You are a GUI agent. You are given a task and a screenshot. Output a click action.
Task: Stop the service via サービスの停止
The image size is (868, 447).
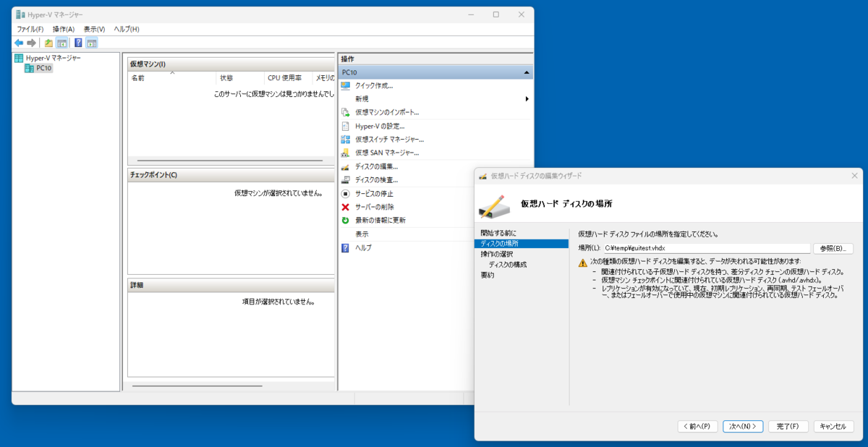click(376, 193)
